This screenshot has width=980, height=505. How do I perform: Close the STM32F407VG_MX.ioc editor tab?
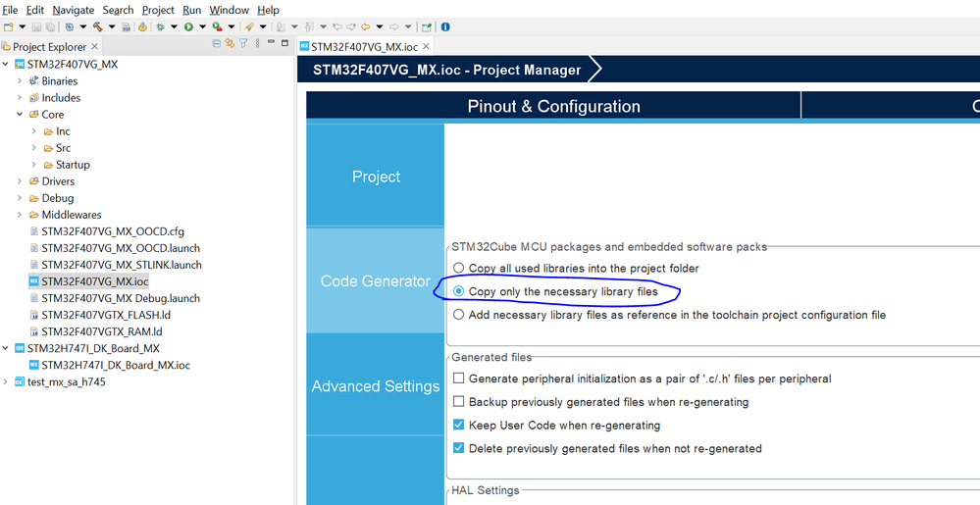click(x=426, y=46)
